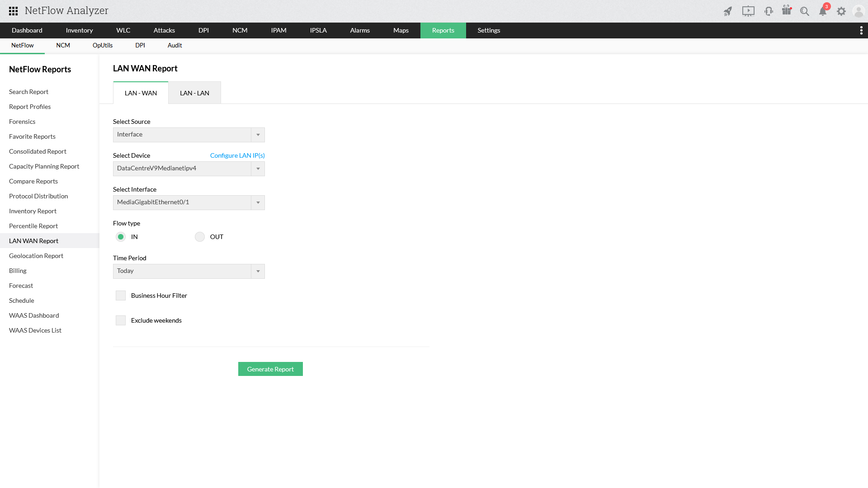This screenshot has height=488, width=868.
Task: Expand the Select Source dropdown
Action: [189, 135]
